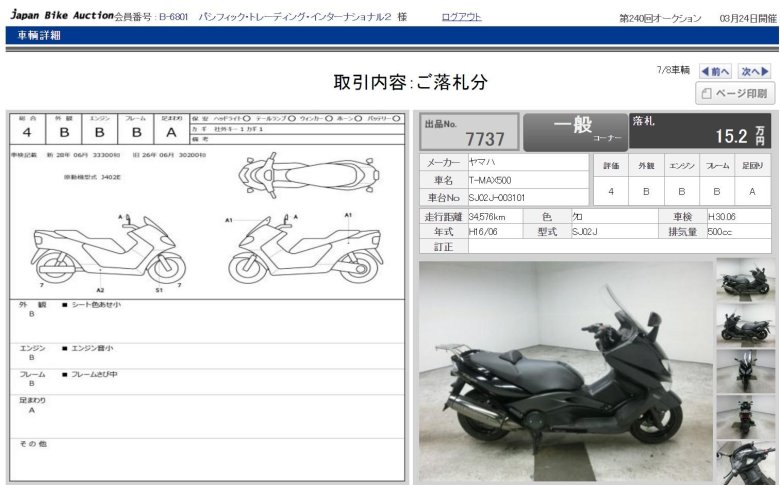Open the 車輌詳細 header tab
This screenshot has width=780, height=485.
coord(39,35)
